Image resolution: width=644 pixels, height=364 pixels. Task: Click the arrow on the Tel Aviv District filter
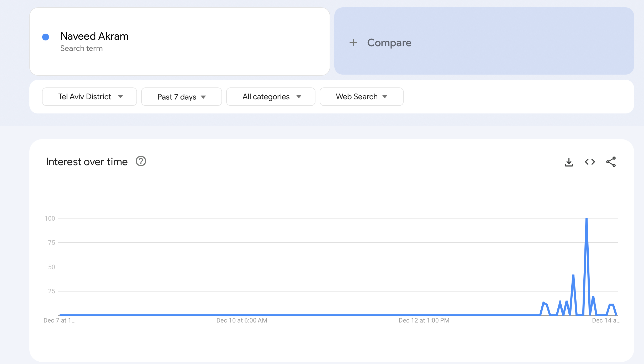pyautogui.click(x=120, y=97)
